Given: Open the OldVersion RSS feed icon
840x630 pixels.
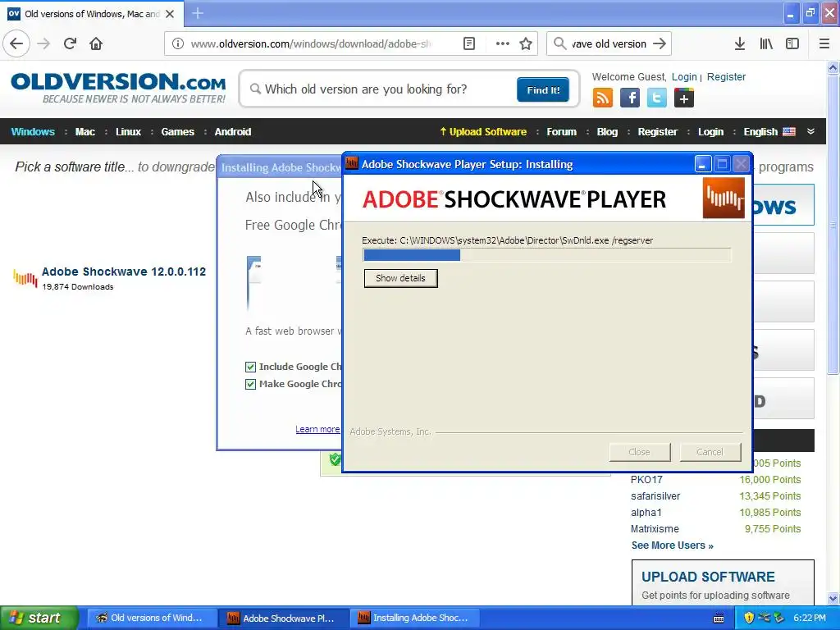Looking at the screenshot, I should click(x=603, y=98).
